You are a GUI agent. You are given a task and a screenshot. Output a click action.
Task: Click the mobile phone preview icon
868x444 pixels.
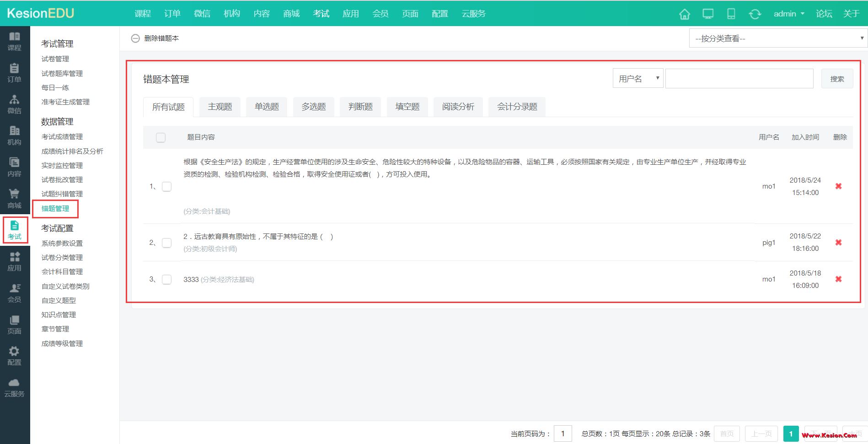click(731, 14)
